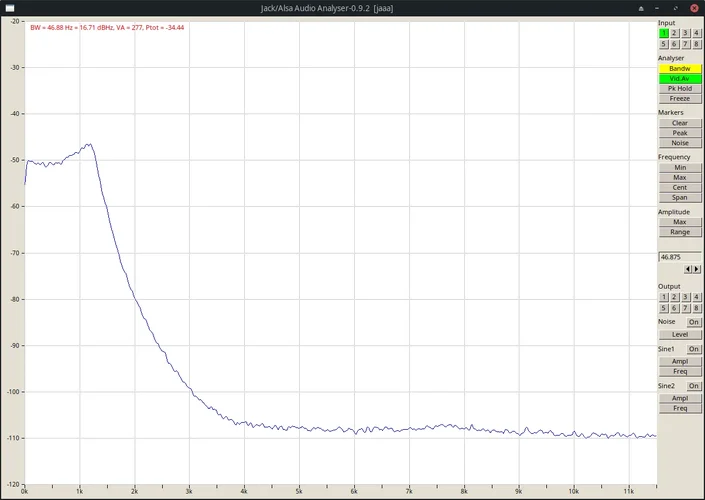
Task: Click the 46.875 value field
Action: click(x=680, y=257)
